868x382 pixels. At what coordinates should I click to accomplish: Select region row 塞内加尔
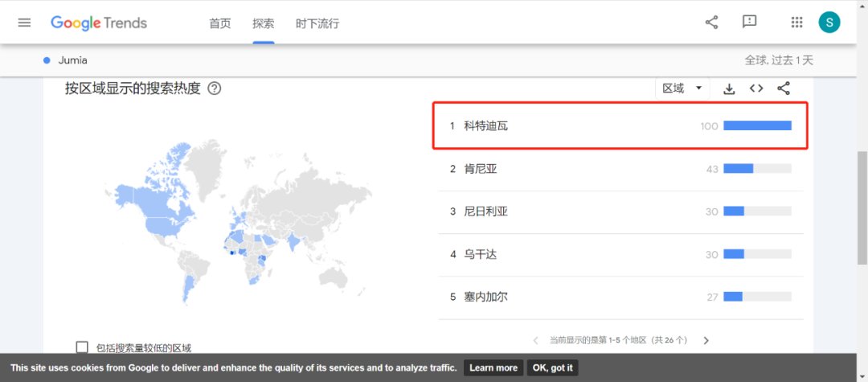tap(620, 298)
